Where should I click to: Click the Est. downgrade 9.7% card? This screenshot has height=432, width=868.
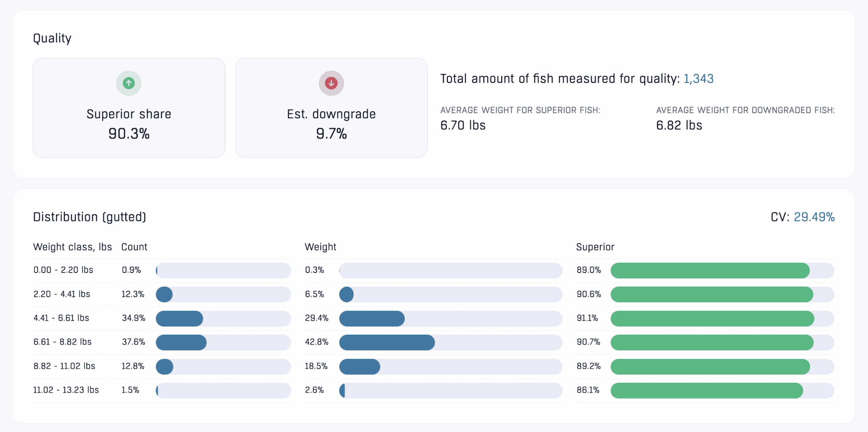point(331,124)
